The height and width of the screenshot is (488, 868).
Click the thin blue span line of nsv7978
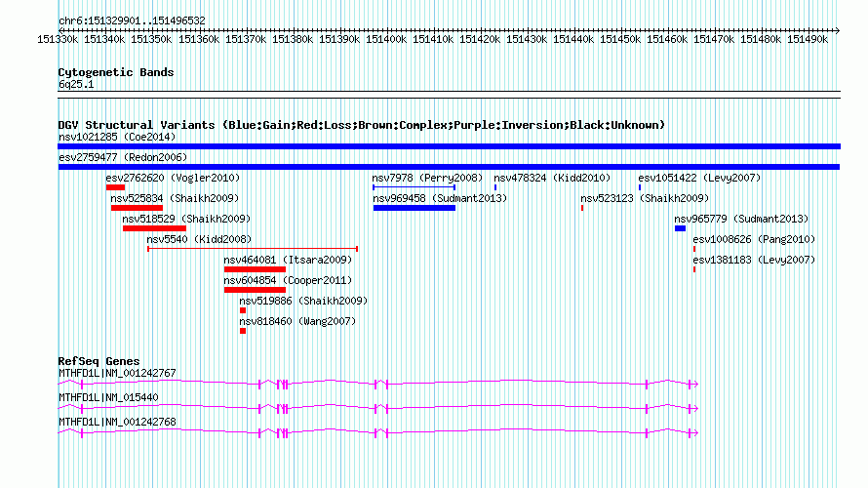click(414, 187)
